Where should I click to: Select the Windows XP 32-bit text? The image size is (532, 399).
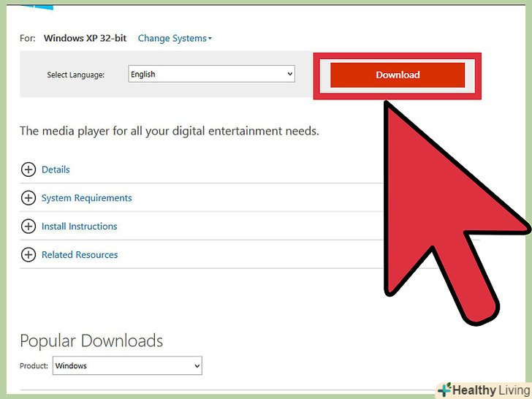tap(85, 38)
